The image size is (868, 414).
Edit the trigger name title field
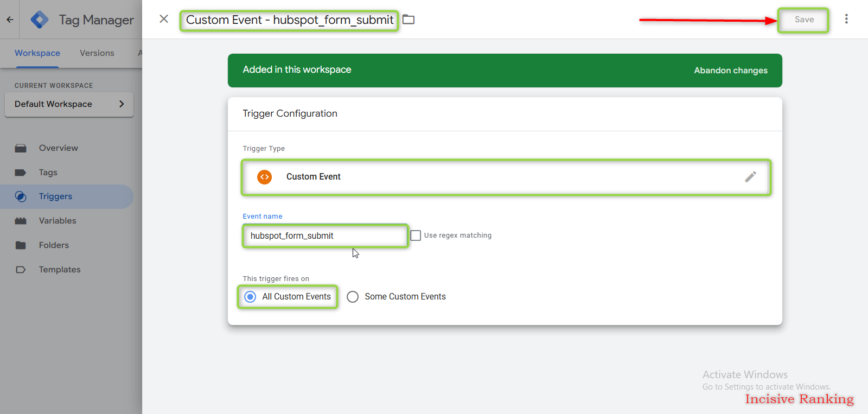(289, 20)
